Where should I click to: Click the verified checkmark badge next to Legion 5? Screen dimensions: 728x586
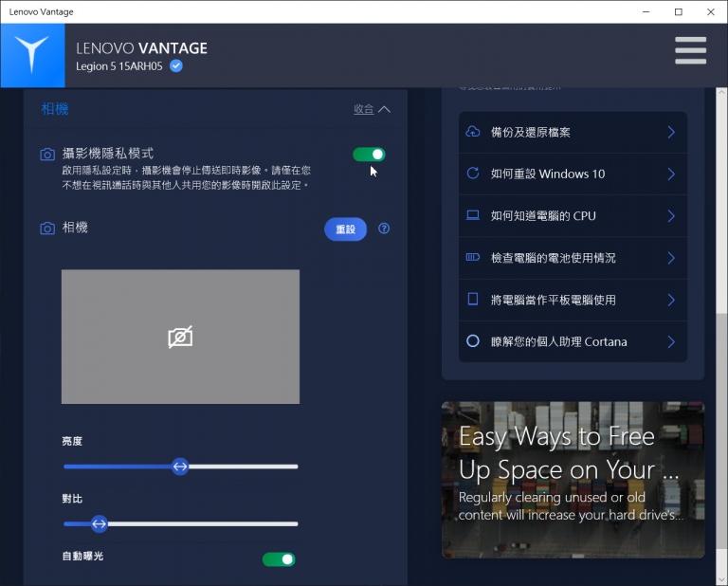176,66
